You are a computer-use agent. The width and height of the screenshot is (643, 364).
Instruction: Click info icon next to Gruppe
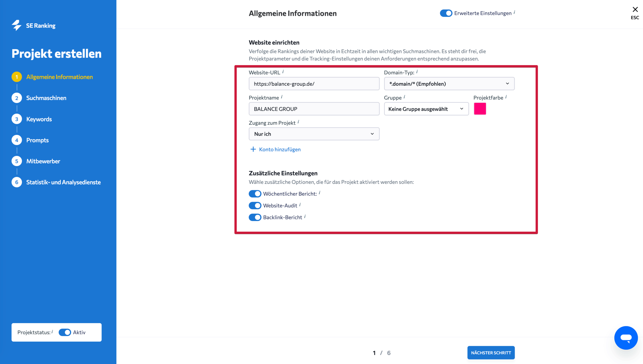click(404, 97)
